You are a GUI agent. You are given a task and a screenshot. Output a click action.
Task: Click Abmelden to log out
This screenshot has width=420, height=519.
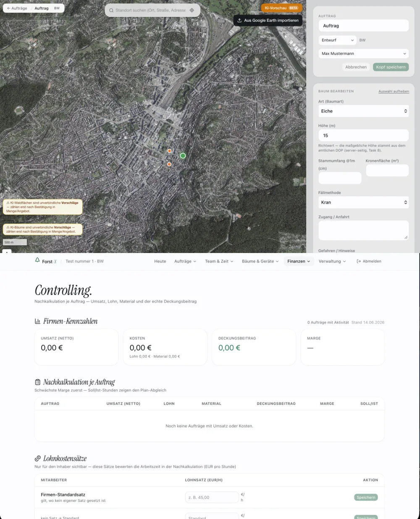(x=369, y=261)
